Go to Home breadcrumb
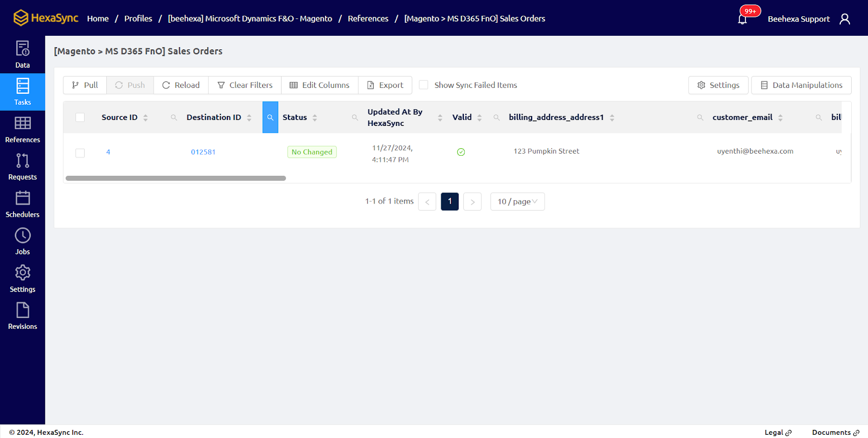 (x=98, y=18)
